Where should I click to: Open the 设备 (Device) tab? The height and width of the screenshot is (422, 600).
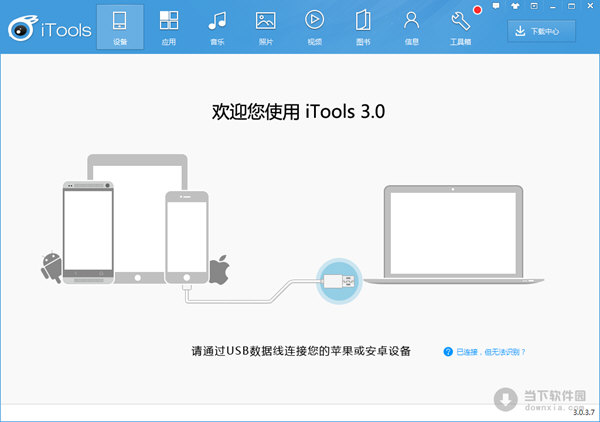click(x=120, y=27)
